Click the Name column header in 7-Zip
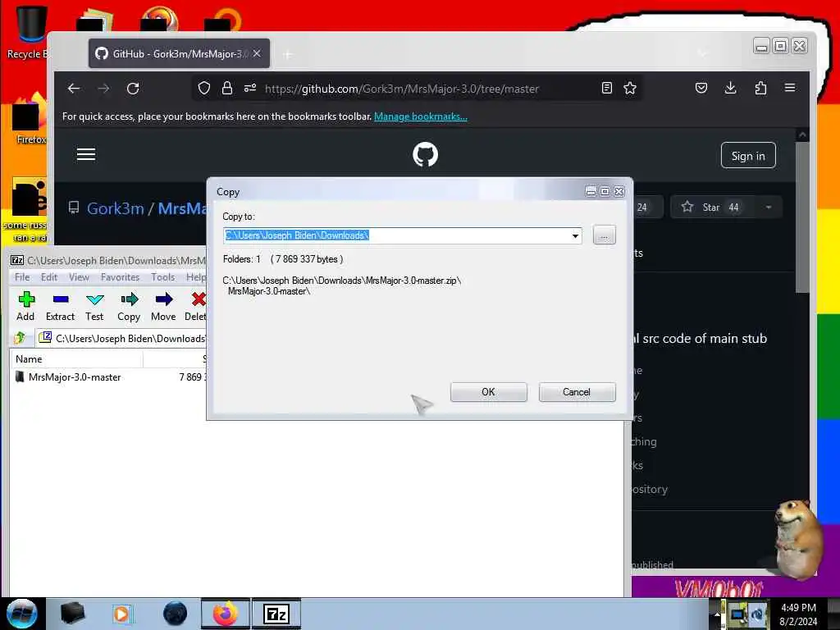 pyautogui.click(x=76, y=359)
